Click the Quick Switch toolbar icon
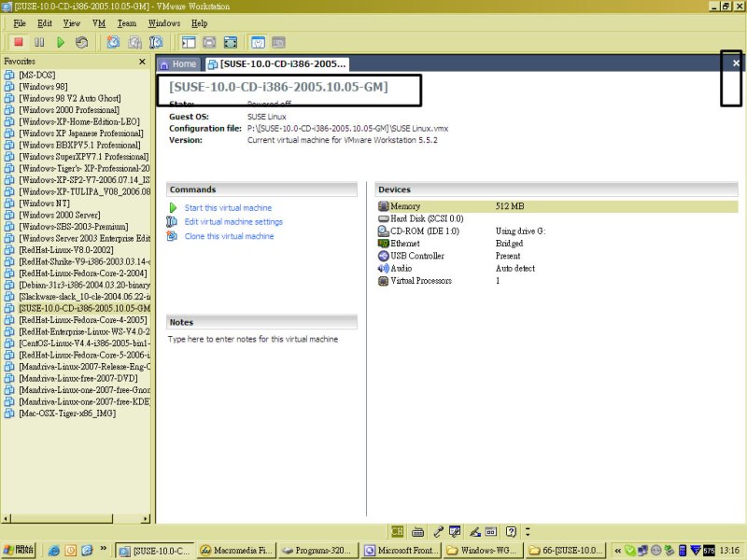The height and width of the screenshot is (560, 747). pos(209,42)
